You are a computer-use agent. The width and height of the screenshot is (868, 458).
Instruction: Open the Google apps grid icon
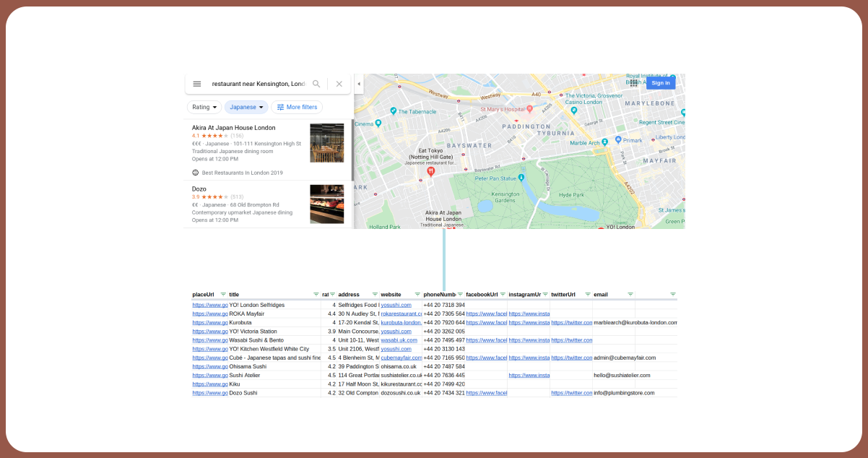[x=633, y=82]
